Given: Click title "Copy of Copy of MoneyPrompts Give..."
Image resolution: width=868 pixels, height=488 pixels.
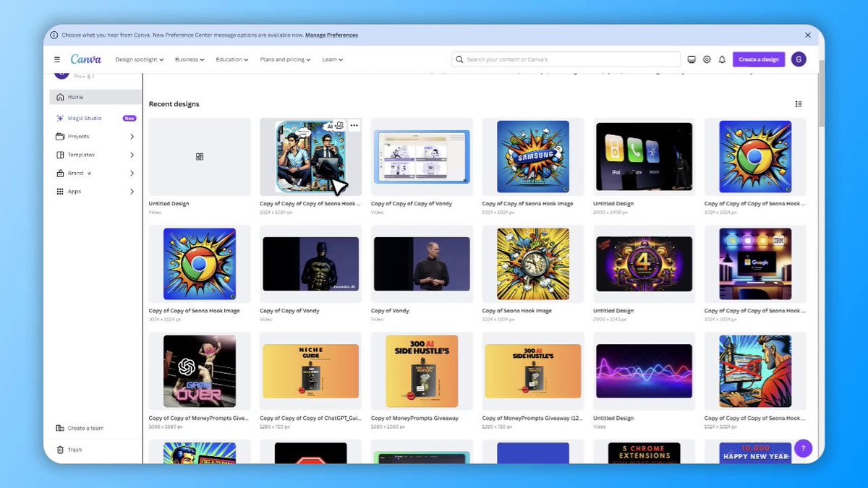Looking at the screenshot, I should pyautogui.click(x=199, y=418).
